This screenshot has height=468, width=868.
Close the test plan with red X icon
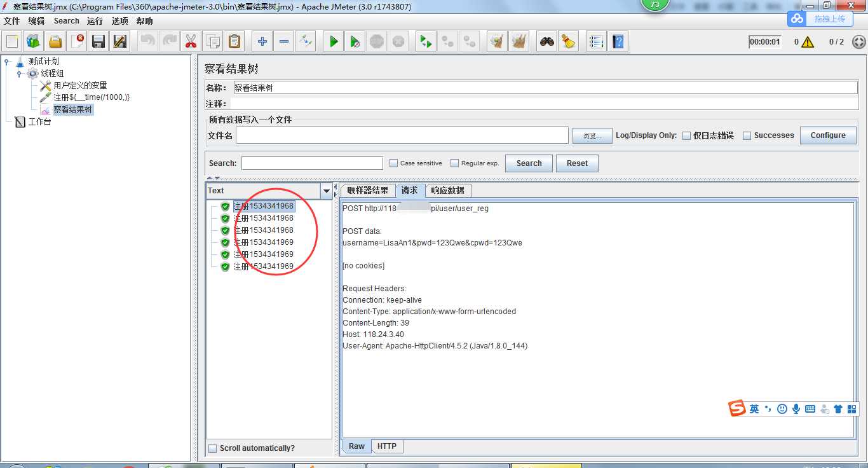(77, 42)
